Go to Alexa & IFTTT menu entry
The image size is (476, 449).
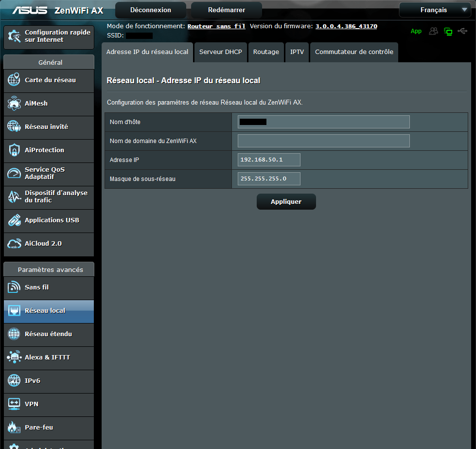click(x=49, y=359)
